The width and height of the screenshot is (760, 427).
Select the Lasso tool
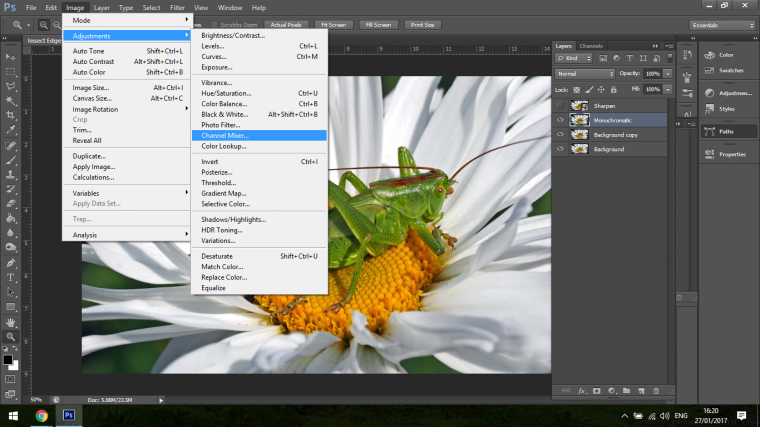click(x=10, y=86)
